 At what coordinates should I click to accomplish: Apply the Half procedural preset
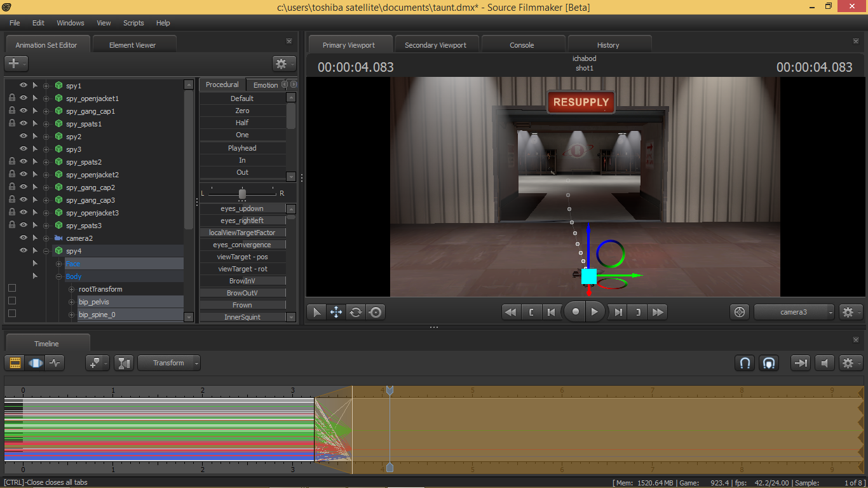[x=242, y=123]
